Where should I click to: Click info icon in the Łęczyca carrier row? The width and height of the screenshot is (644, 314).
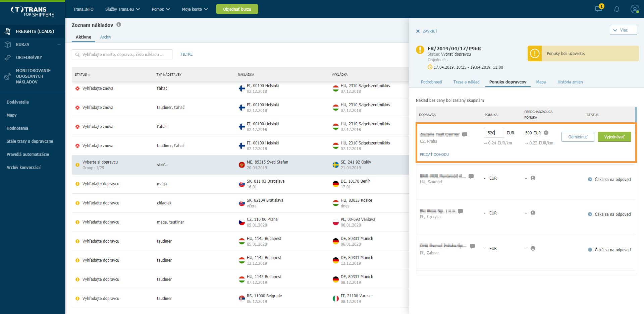pyautogui.click(x=533, y=213)
